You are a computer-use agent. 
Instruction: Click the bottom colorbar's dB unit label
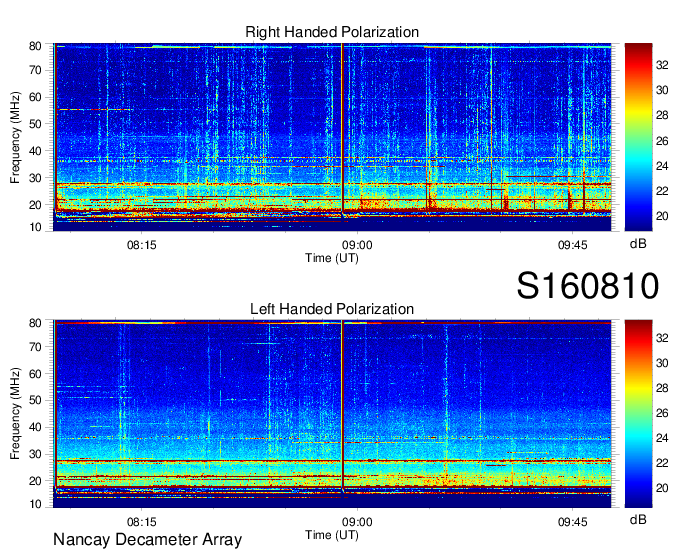click(638, 519)
